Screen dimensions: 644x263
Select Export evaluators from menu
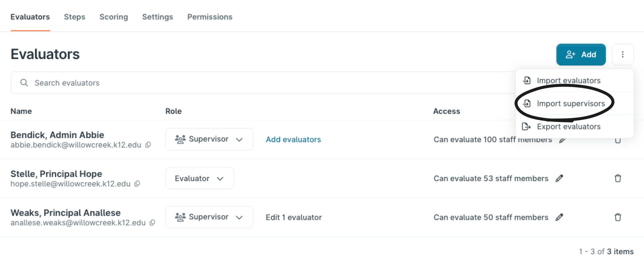[x=568, y=126]
